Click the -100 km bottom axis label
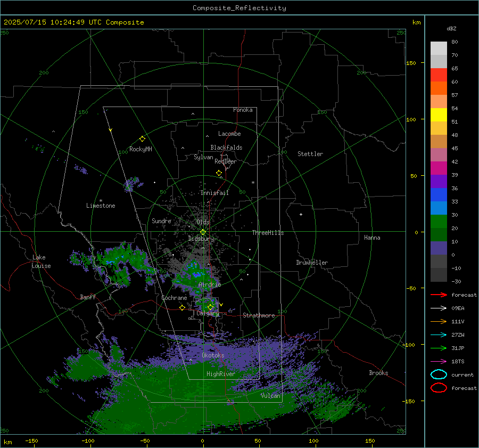479x448 pixels. tap(88, 441)
